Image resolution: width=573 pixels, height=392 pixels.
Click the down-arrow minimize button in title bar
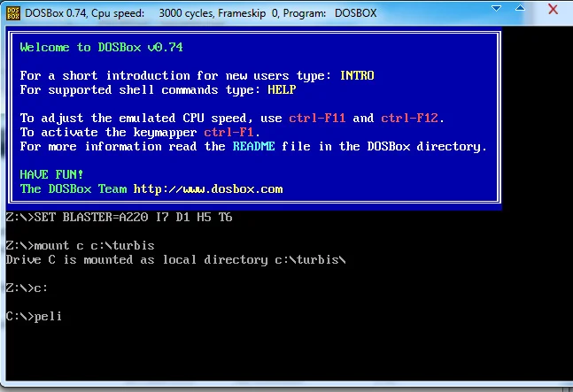pyautogui.click(x=496, y=8)
